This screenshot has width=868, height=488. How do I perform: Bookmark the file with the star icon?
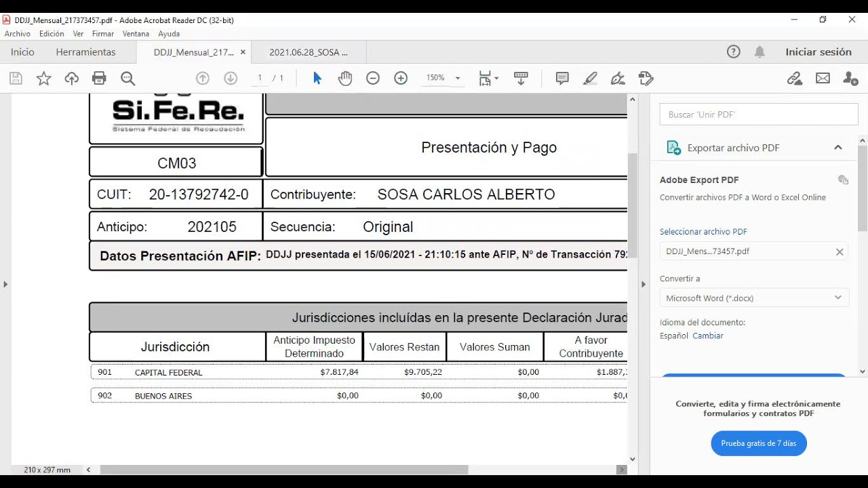coord(43,79)
